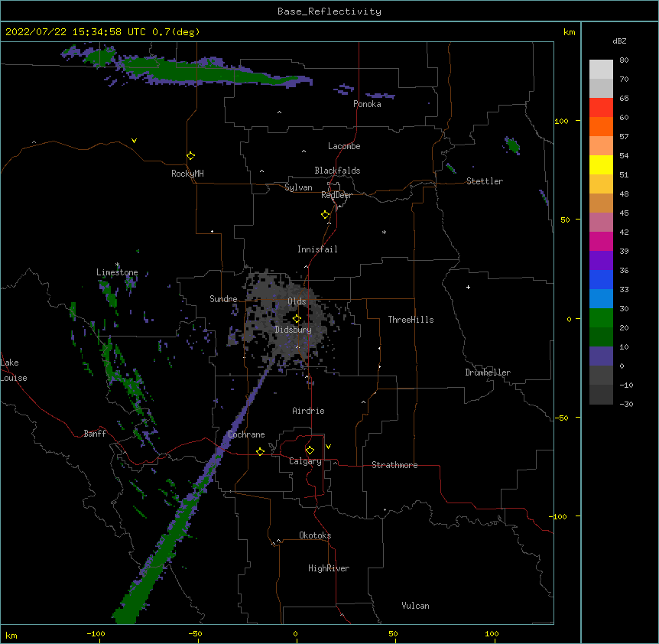Select the red 65 dBZ color swatch
The width and height of the screenshot is (659, 644).
601,108
